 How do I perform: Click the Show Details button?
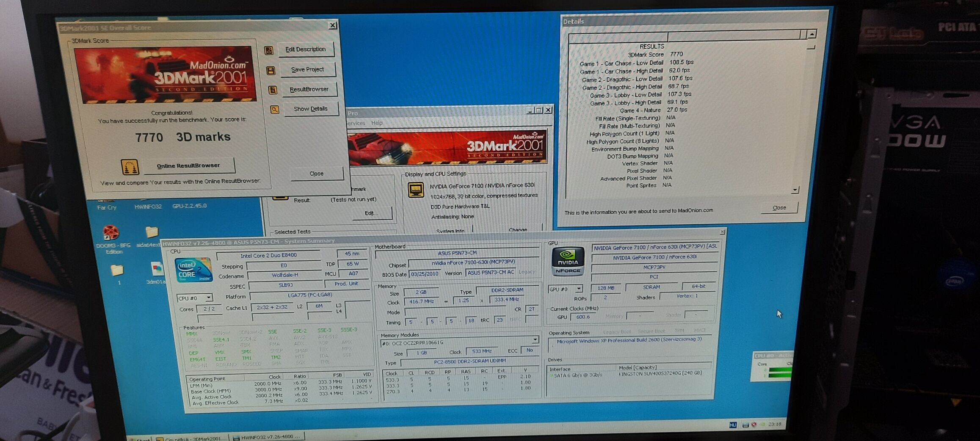point(311,109)
